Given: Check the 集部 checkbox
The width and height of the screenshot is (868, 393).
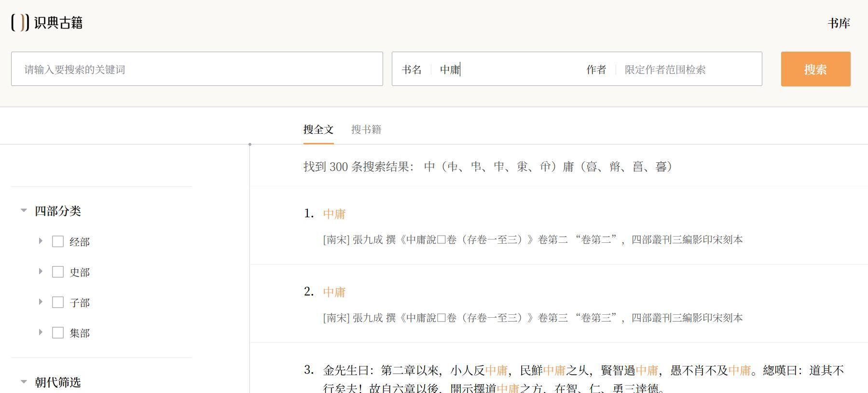Looking at the screenshot, I should coord(58,333).
